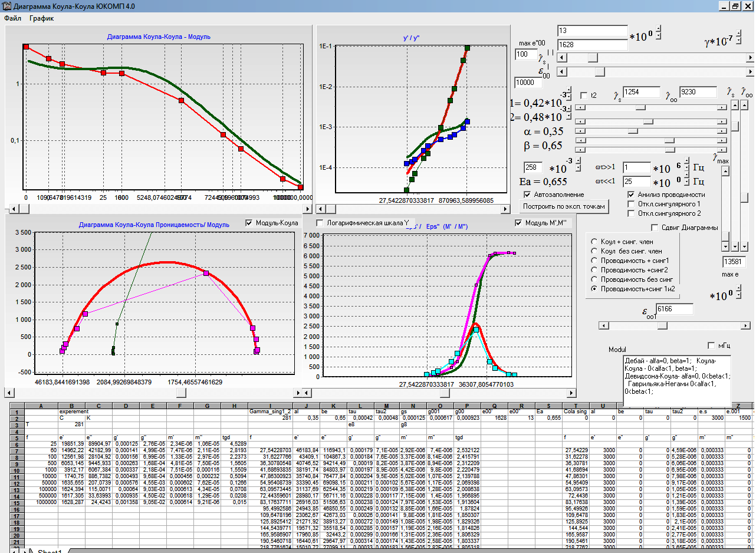Click the Диаграмма Коула-Коула - Модуль chart title
This screenshot has height=553, width=756.
(x=159, y=37)
